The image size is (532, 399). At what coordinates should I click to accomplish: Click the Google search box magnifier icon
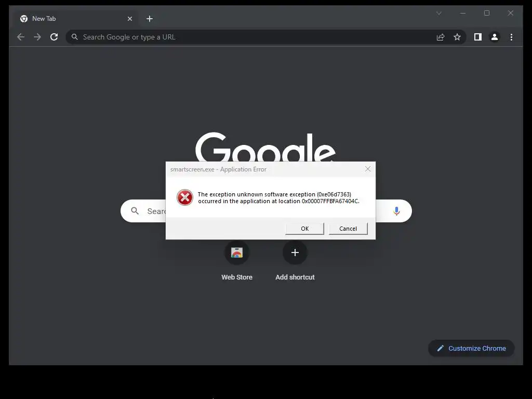click(135, 211)
